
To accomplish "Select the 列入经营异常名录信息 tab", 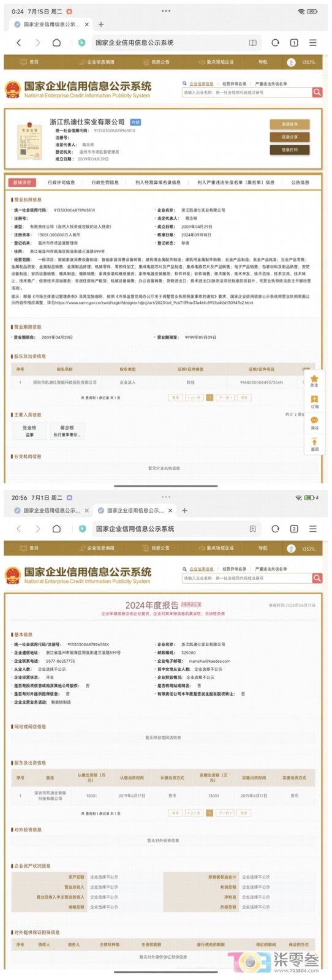I will [158, 183].
